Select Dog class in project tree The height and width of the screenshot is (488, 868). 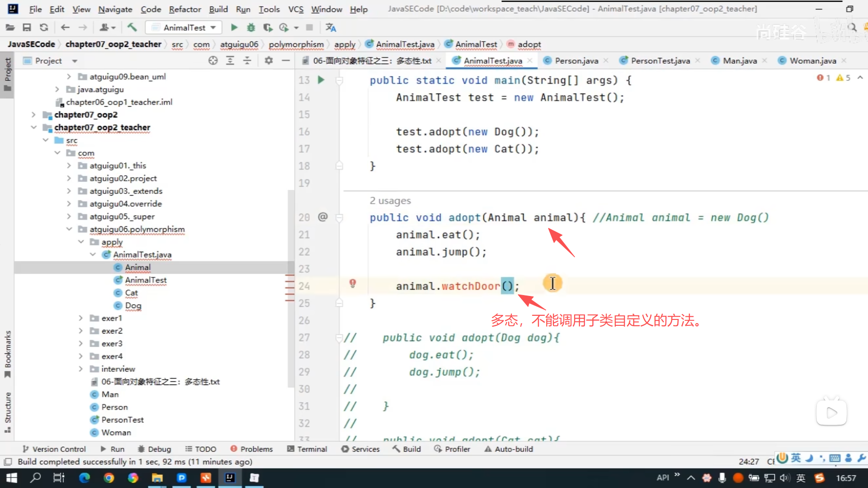(x=133, y=305)
